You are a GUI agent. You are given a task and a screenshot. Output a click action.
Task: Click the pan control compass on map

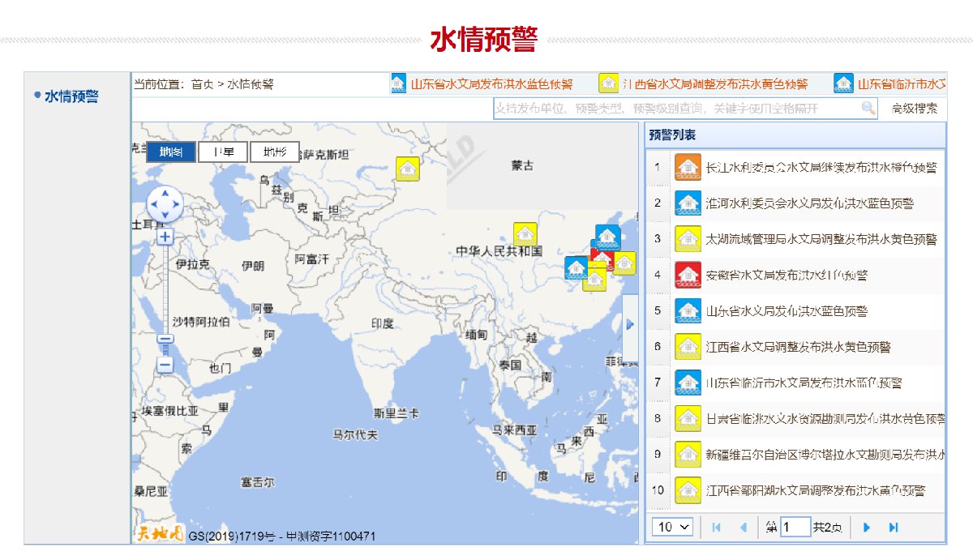click(x=165, y=204)
